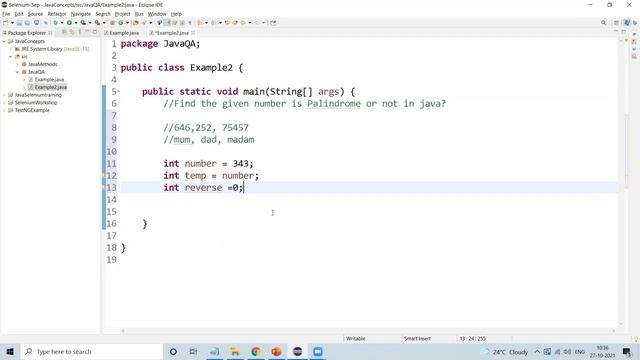
Task: Click the Windows Start button
Action: pyautogui.click(x=10, y=351)
